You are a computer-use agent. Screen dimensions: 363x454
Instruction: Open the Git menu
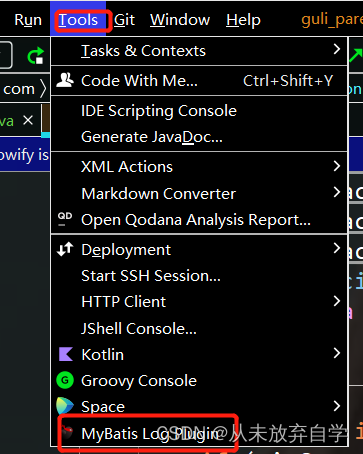coord(124,20)
